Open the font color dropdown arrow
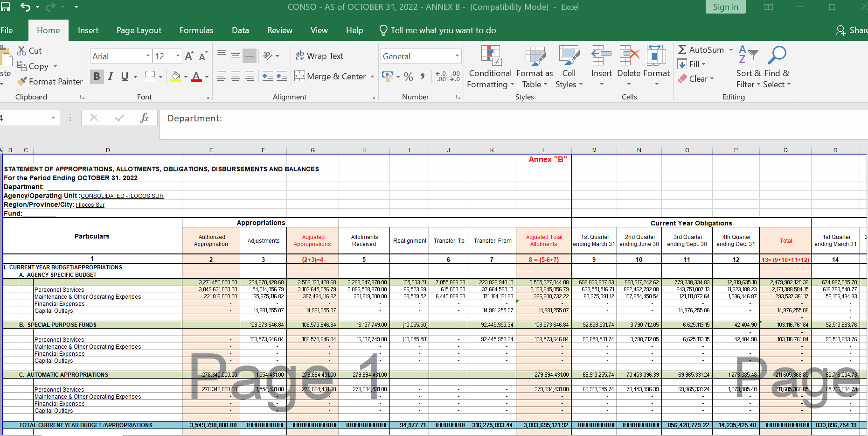The image size is (868, 436). pyautogui.click(x=207, y=77)
